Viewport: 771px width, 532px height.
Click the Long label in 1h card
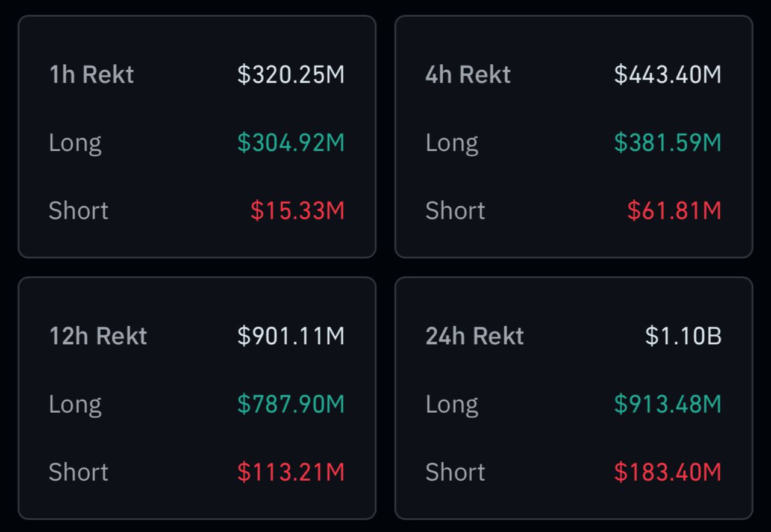[x=75, y=143]
